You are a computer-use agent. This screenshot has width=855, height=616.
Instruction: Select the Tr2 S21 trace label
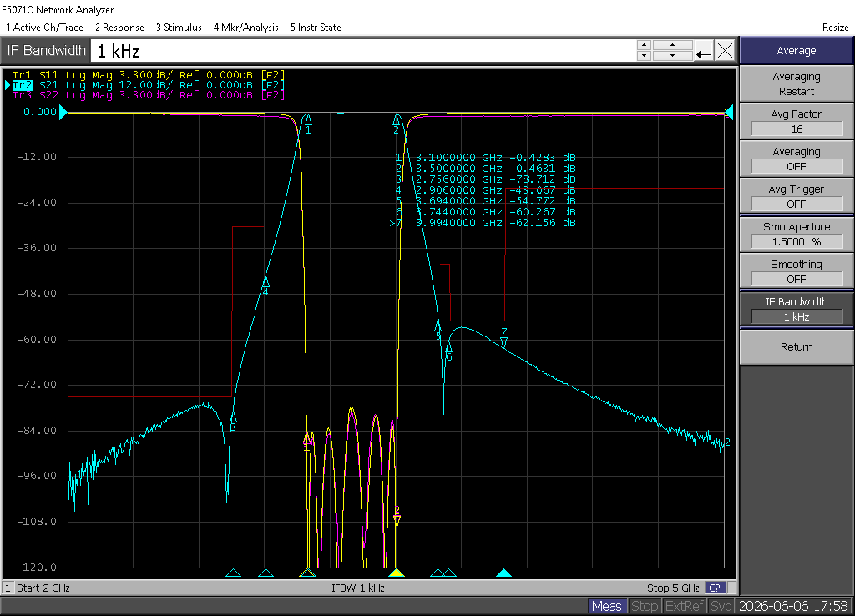tap(149, 85)
